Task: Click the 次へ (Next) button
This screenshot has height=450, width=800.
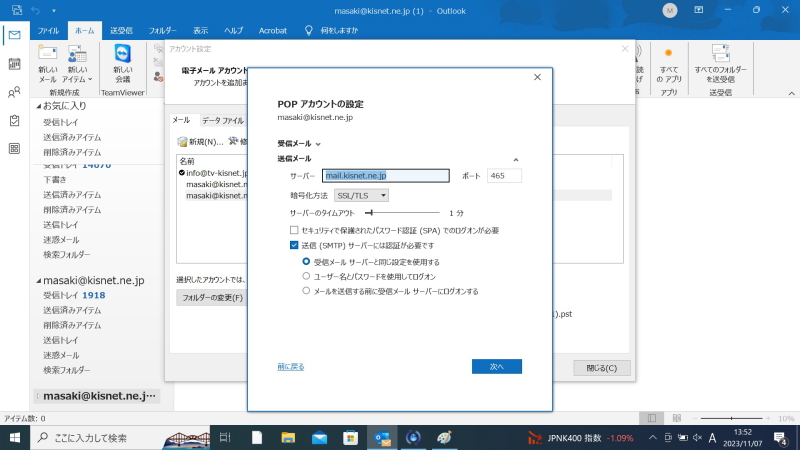Action: [x=496, y=367]
